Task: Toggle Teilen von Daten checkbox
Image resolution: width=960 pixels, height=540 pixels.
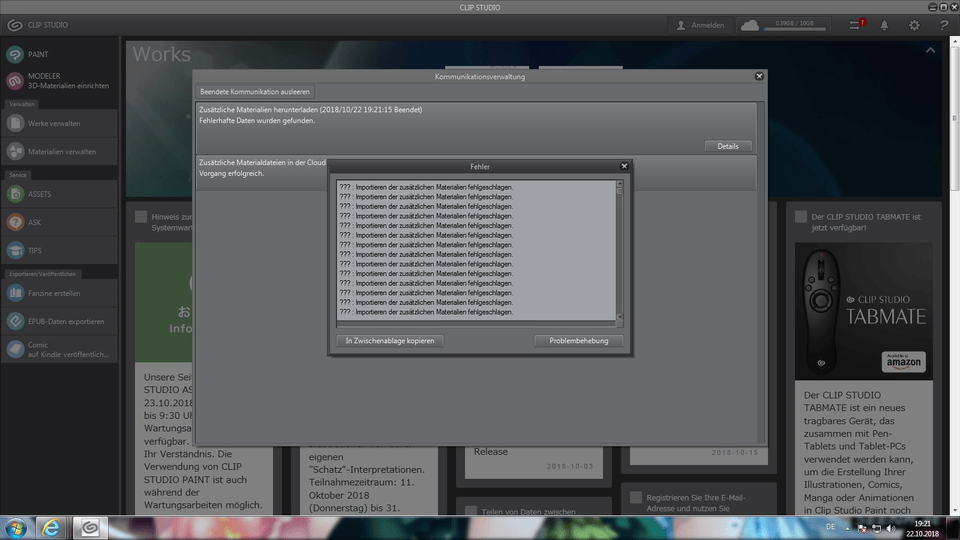Action: coord(471,511)
